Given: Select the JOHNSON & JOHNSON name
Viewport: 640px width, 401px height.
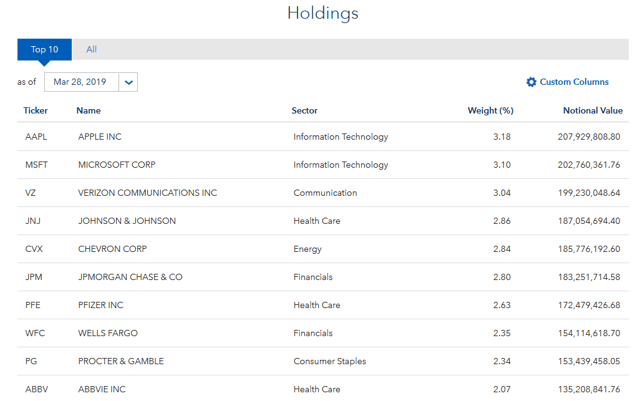Looking at the screenshot, I should 127,221.
